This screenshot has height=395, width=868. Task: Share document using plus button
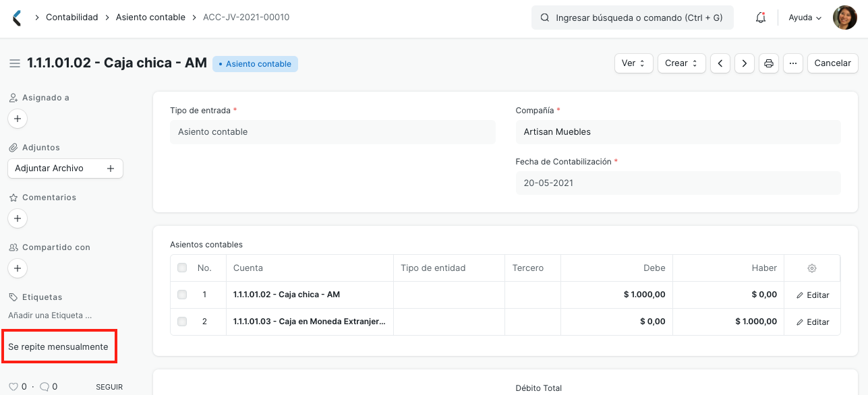(18, 268)
